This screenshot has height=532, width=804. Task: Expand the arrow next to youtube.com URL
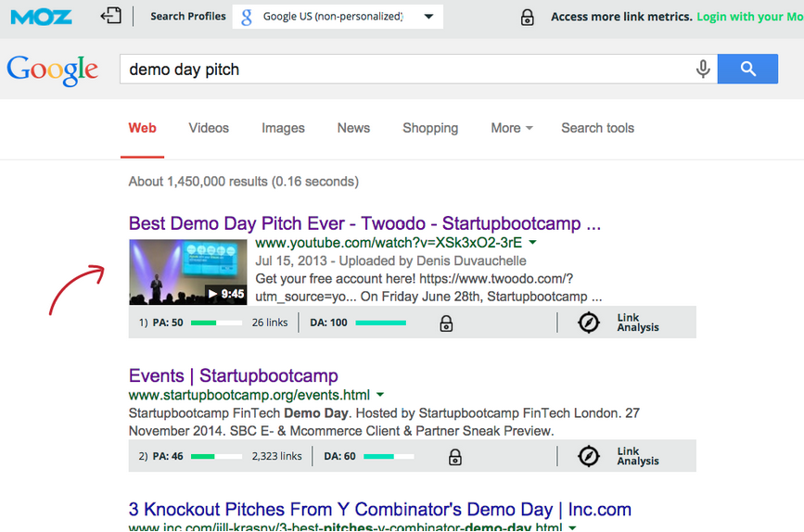click(532, 243)
